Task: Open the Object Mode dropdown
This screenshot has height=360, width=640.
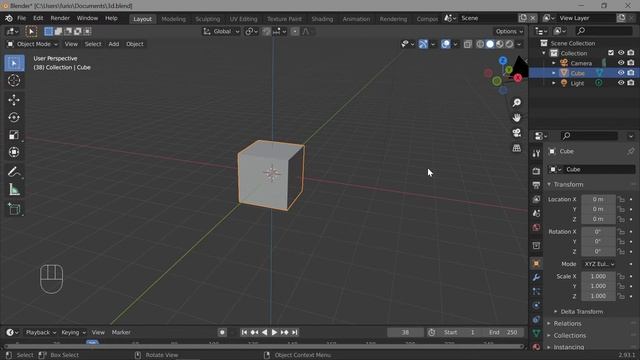Action: point(32,44)
